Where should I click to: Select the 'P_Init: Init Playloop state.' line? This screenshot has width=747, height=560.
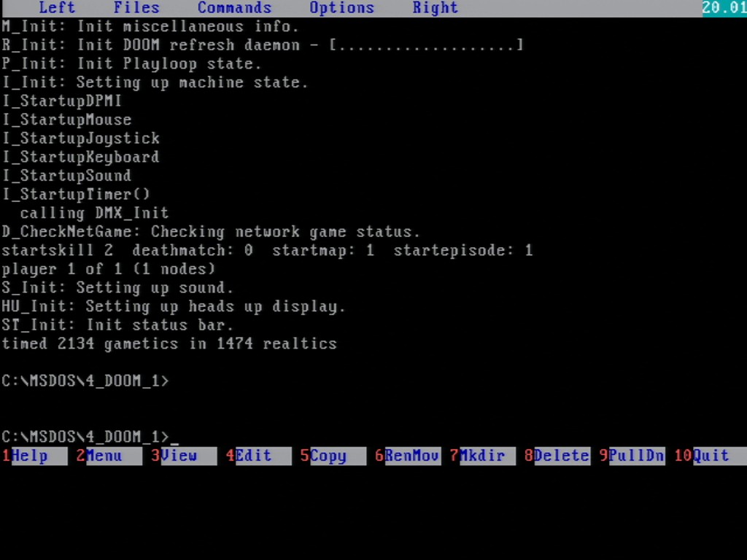coord(131,63)
